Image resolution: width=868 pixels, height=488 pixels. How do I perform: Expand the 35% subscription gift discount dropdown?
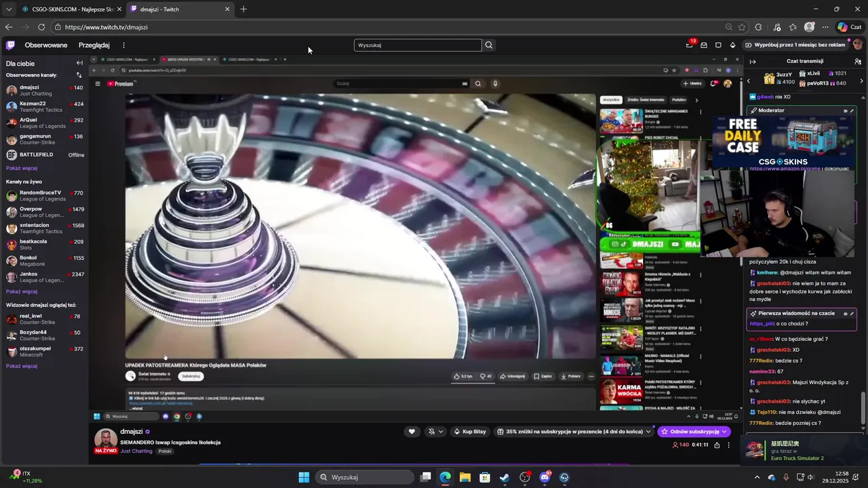pyautogui.click(x=648, y=432)
